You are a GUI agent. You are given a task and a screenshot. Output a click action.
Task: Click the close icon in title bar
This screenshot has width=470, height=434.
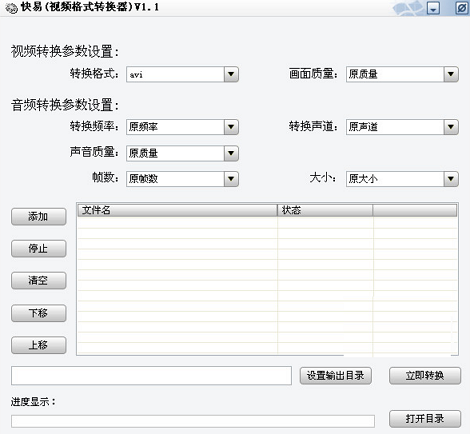click(462, 8)
